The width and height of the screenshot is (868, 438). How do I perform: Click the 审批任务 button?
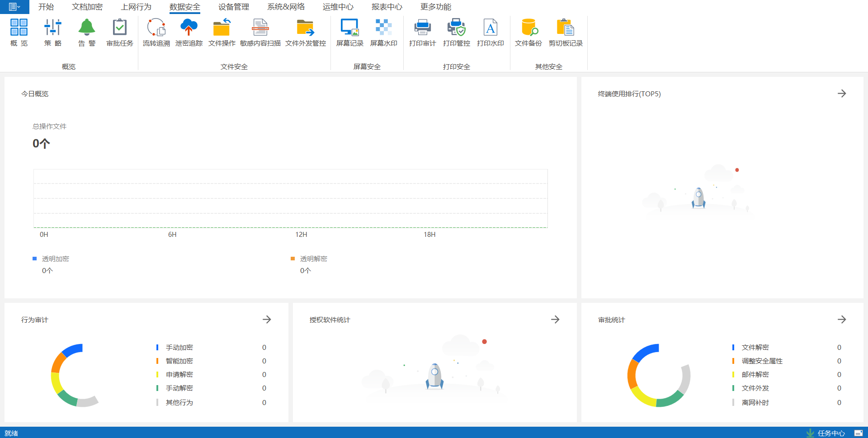coord(119,32)
